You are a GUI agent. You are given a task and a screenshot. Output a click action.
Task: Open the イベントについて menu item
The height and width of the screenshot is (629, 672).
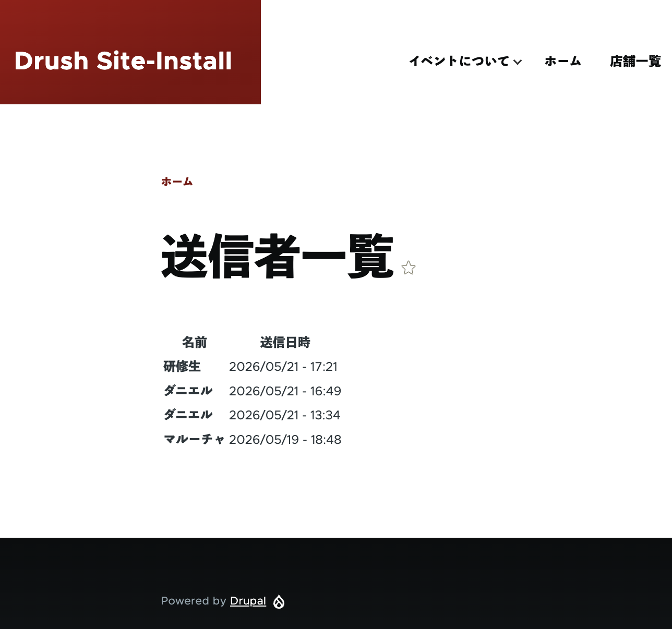point(459,61)
